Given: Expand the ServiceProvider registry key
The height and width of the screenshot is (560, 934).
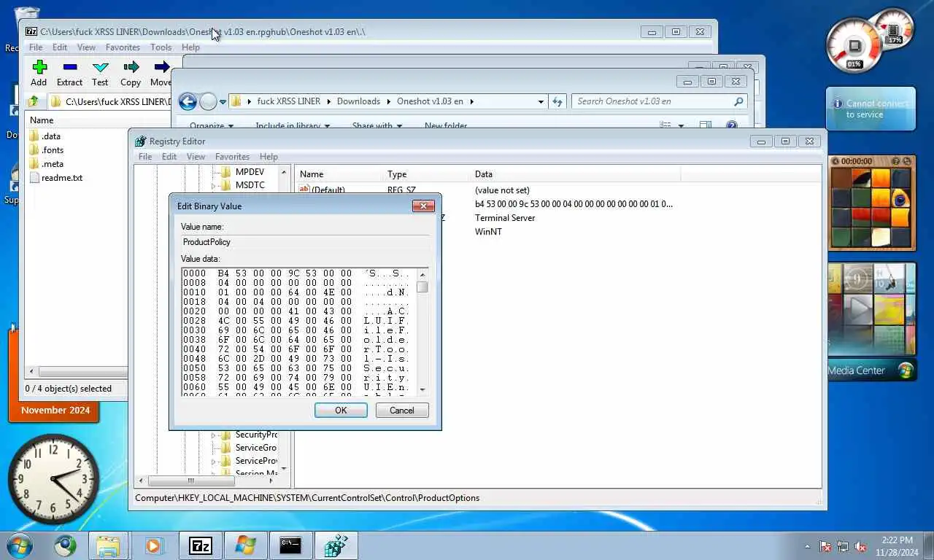Looking at the screenshot, I should [214, 462].
